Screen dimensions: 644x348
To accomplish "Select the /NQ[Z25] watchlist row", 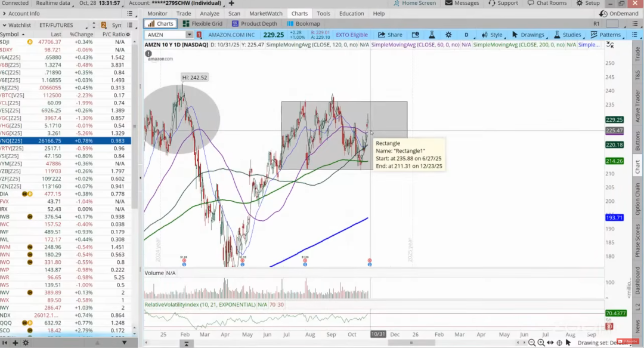I will [66, 141].
